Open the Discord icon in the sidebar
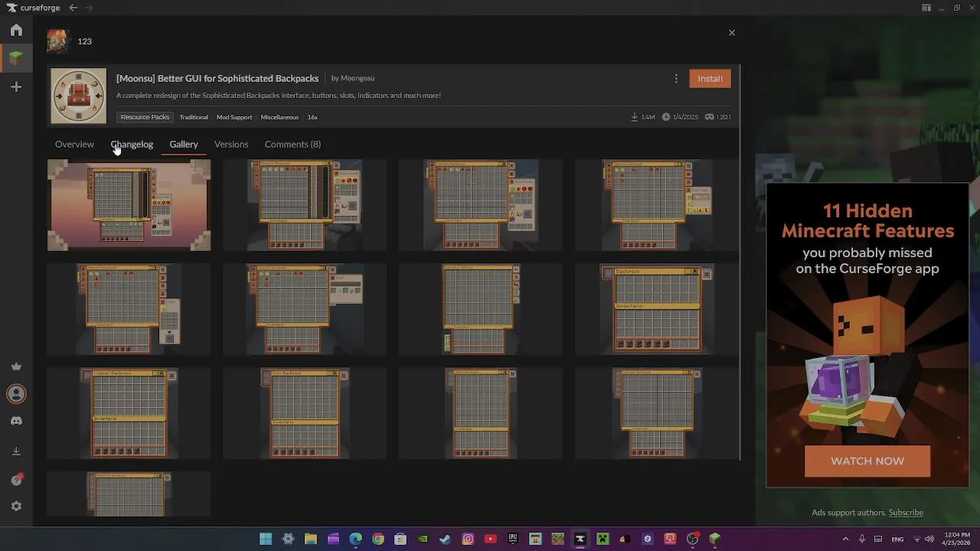 tap(16, 421)
